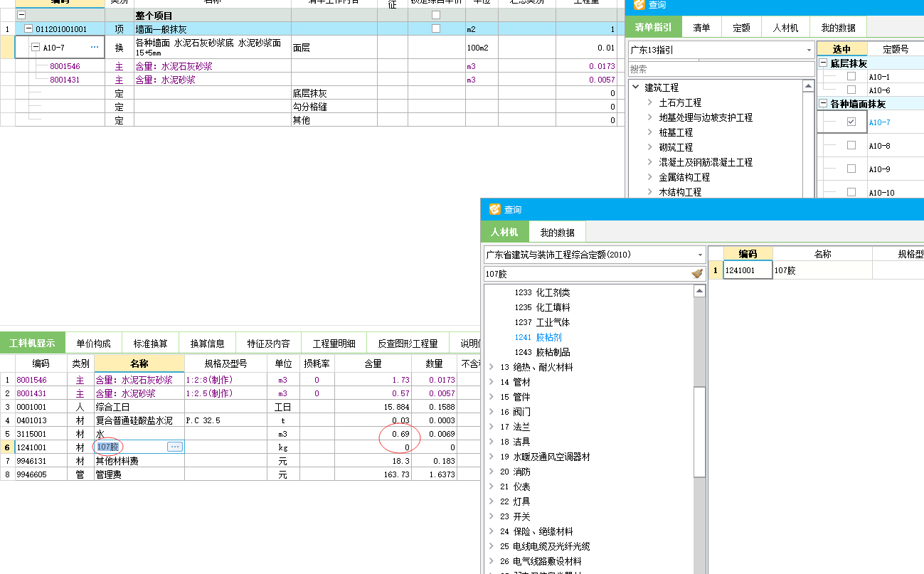Image resolution: width=924 pixels, height=574 pixels.
Task: Click the 1241001 code cell in results
Action: (748, 270)
